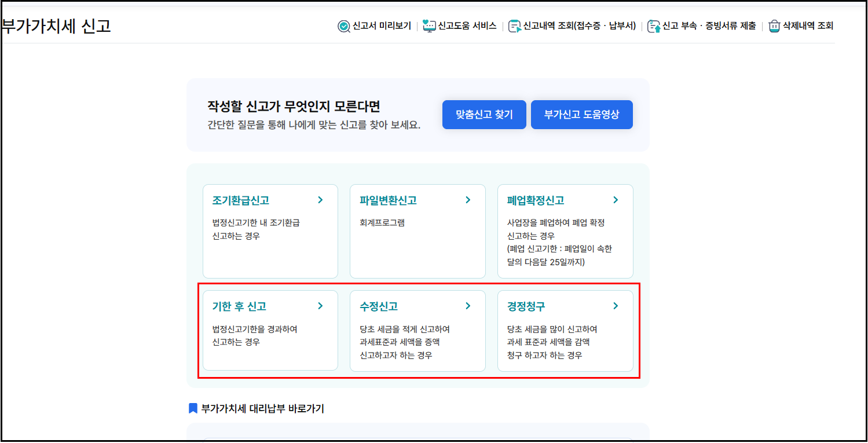Screen dimensions: 868x443
Task: Click the 부가신고 도움영상 button
Action: click(581, 115)
